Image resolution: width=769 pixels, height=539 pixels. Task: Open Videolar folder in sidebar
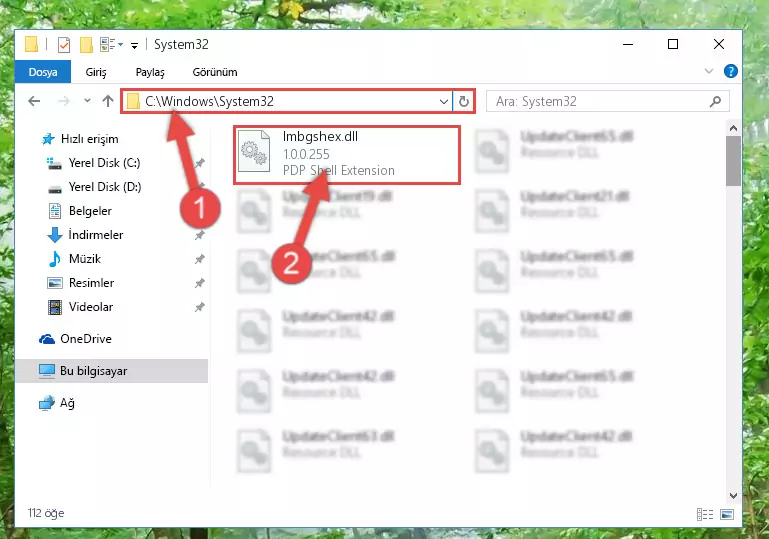pyautogui.click(x=91, y=307)
